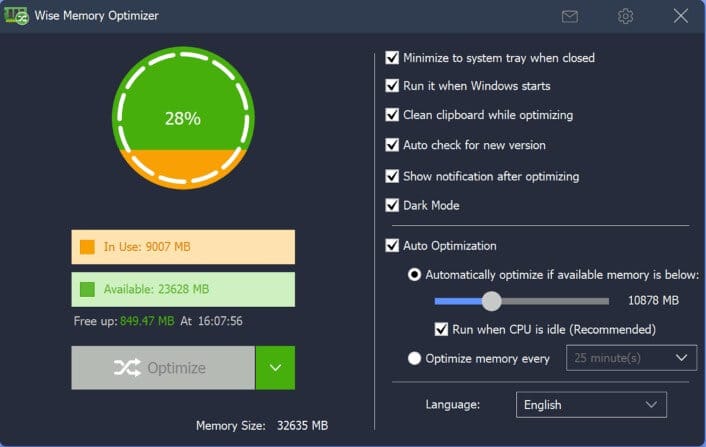
Task: Uncheck Run when CPU is idle option
Action: point(441,329)
